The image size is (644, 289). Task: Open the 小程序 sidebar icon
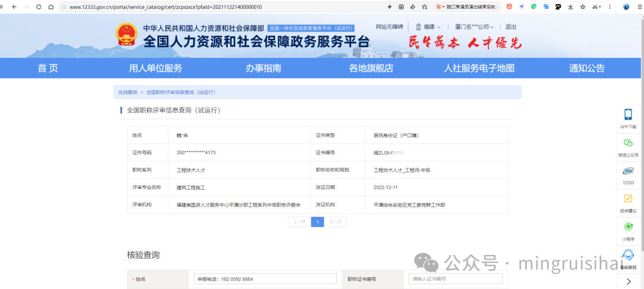[628, 232]
